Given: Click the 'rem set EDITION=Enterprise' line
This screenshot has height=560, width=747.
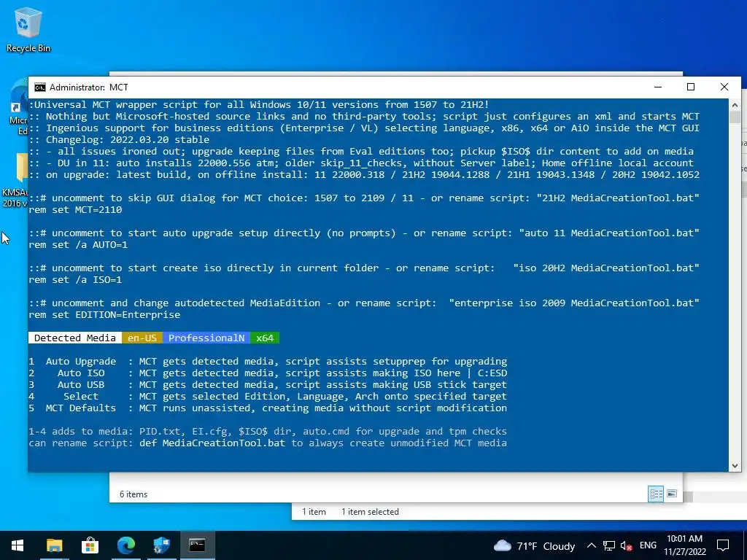Looking at the screenshot, I should tap(104, 315).
